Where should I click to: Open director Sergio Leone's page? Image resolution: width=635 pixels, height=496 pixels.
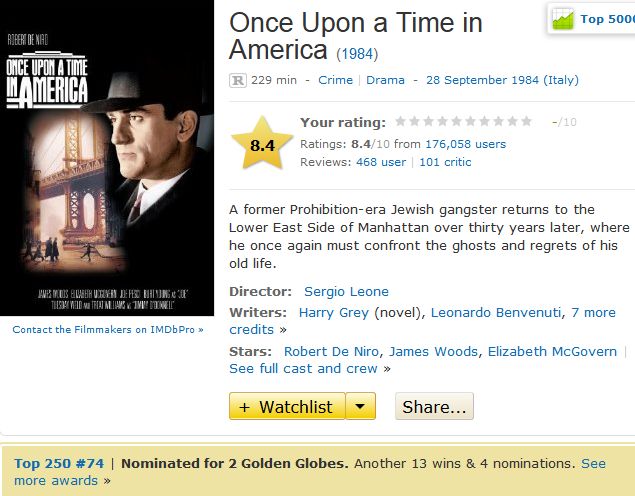point(346,292)
